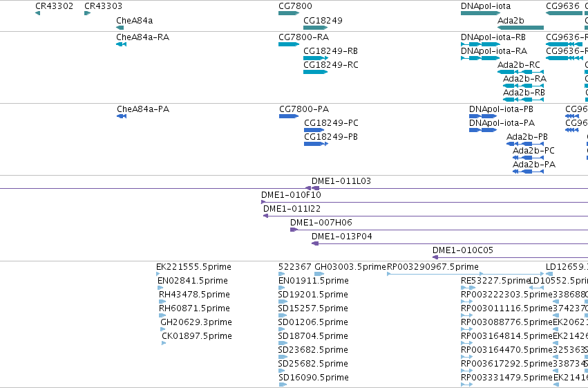Click EST EK221555.5prime
This screenshot has width=588, height=388.
point(158,274)
